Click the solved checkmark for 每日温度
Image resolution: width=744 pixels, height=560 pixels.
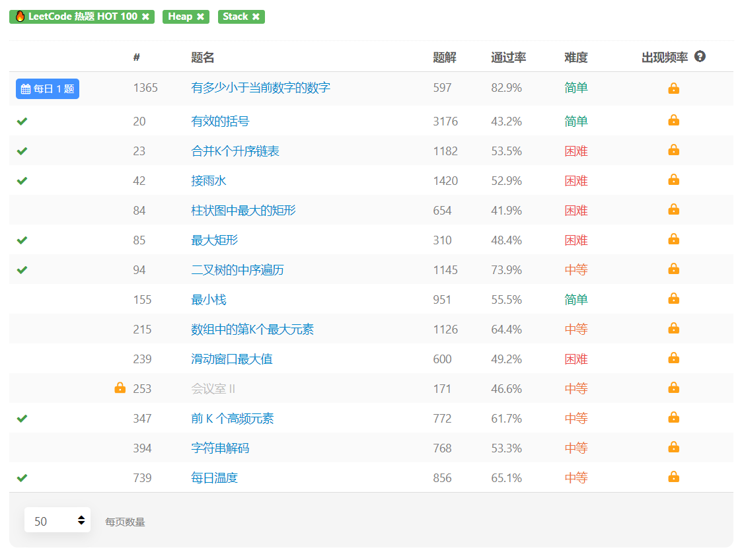tap(22, 478)
